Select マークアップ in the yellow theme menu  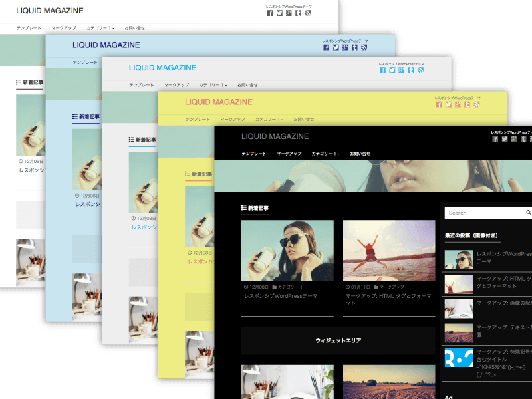tap(233, 120)
